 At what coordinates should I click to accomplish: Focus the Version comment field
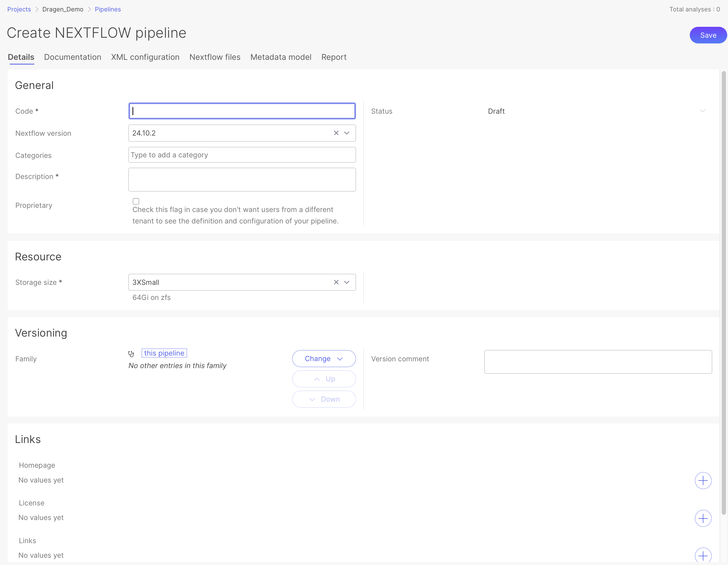[598, 362]
